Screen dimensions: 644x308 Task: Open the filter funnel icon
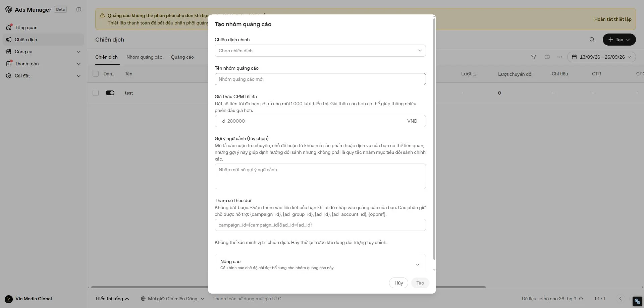[534, 57]
